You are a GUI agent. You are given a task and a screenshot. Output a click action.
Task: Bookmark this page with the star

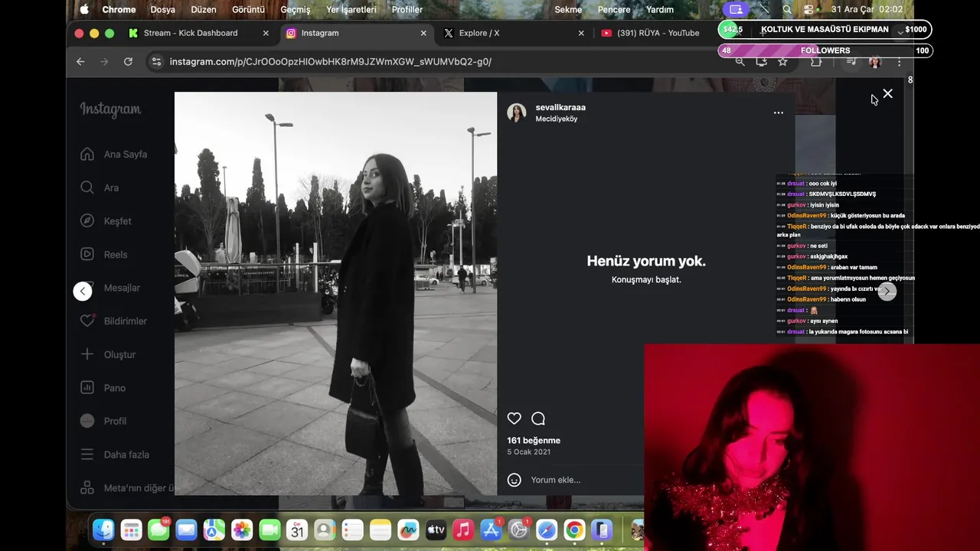click(782, 61)
